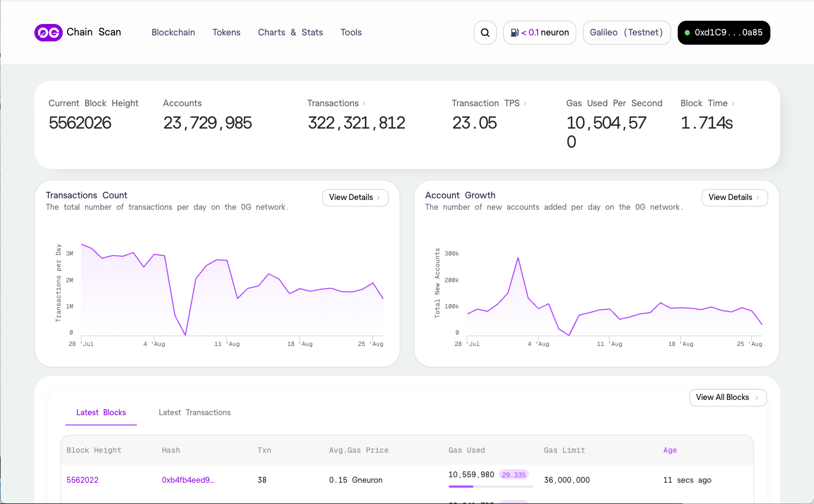The height and width of the screenshot is (504, 814).
Task: Open the Charts & Stats menu
Action: 290,33
